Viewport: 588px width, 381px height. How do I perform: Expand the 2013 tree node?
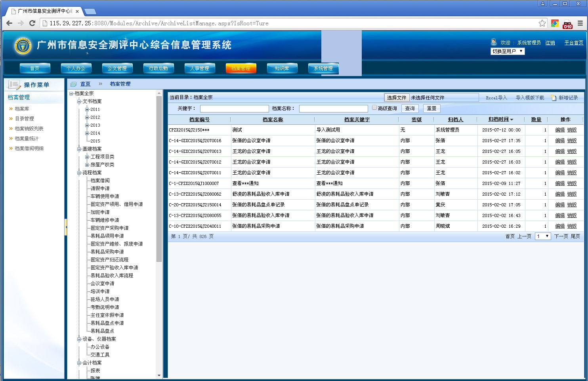coord(87,125)
